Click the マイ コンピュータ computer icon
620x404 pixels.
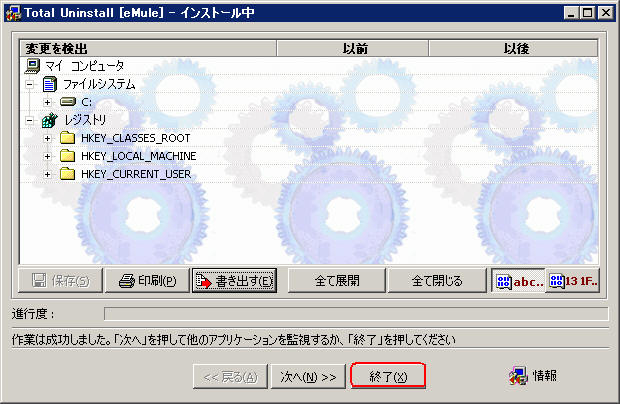click(x=32, y=66)
